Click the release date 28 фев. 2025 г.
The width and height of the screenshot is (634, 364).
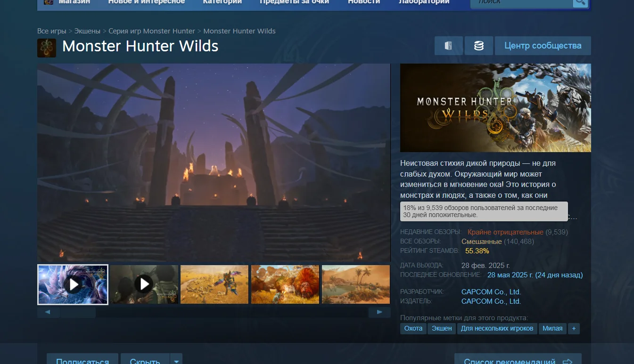click(x=486, y=266)
